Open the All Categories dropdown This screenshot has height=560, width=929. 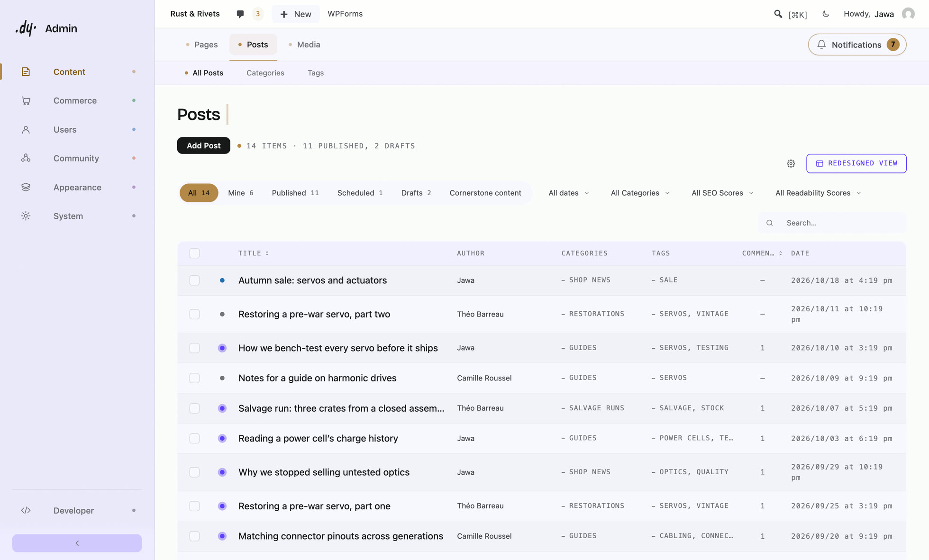point(640,193)
